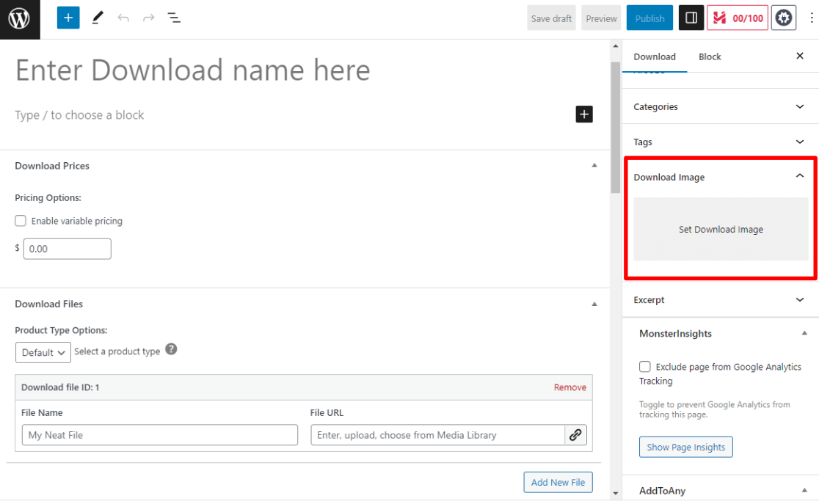Open the Jetpack gear icon in the toolbar
Image resolution: width=819 pixels, height=504 pixels.
(x=783, y=17)
